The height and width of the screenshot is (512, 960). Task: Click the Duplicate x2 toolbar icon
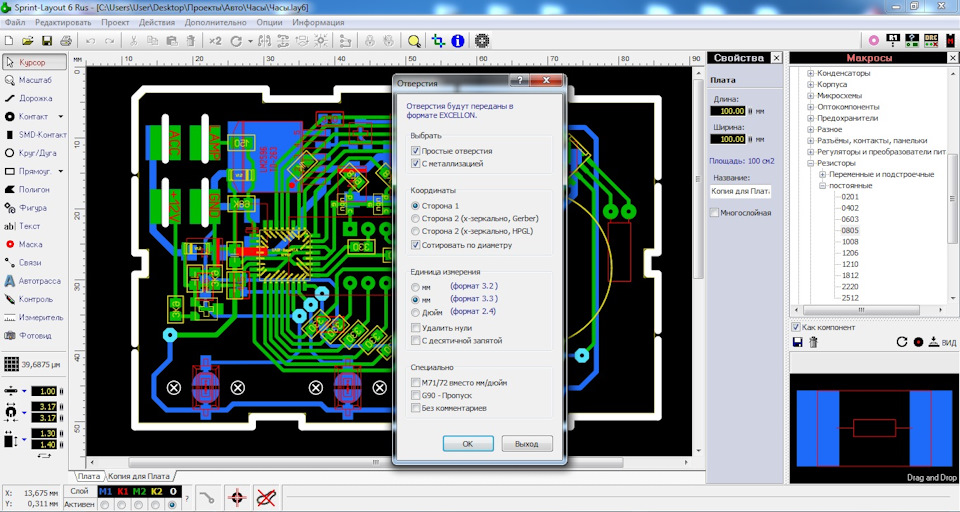[215, 41]
